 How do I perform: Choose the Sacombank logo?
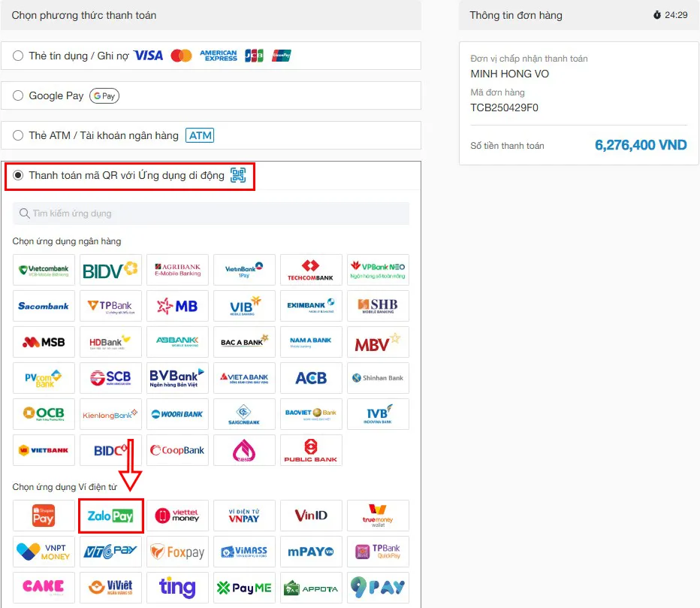pyautogui.click(x=44, y=306)
